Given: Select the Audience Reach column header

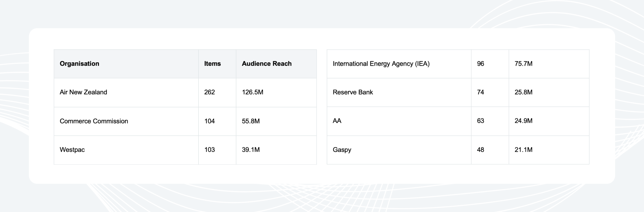Looking at the screenshot, I should [x=276, y=64].
